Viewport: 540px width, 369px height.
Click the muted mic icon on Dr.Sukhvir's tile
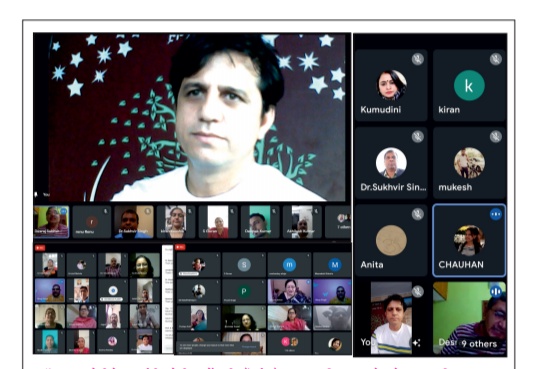(x=417, y=137)
